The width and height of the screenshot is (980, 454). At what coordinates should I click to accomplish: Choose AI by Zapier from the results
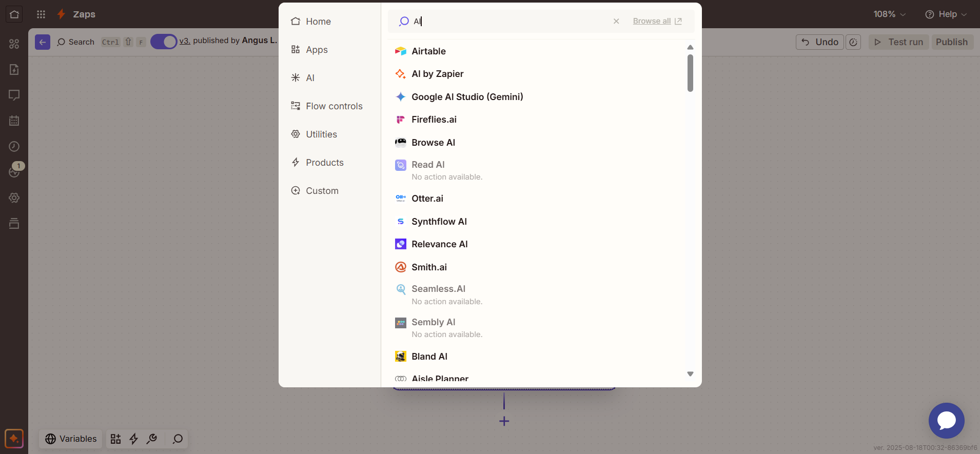point(536,74)
